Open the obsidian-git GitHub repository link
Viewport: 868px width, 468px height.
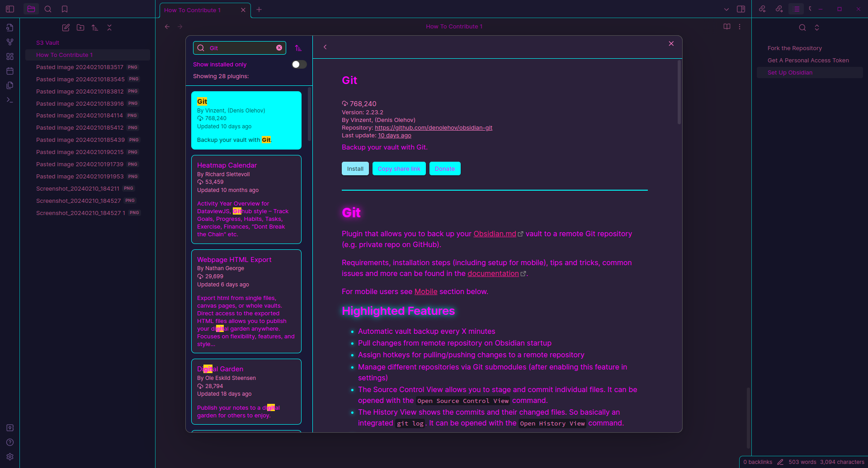tap(434, 128)
